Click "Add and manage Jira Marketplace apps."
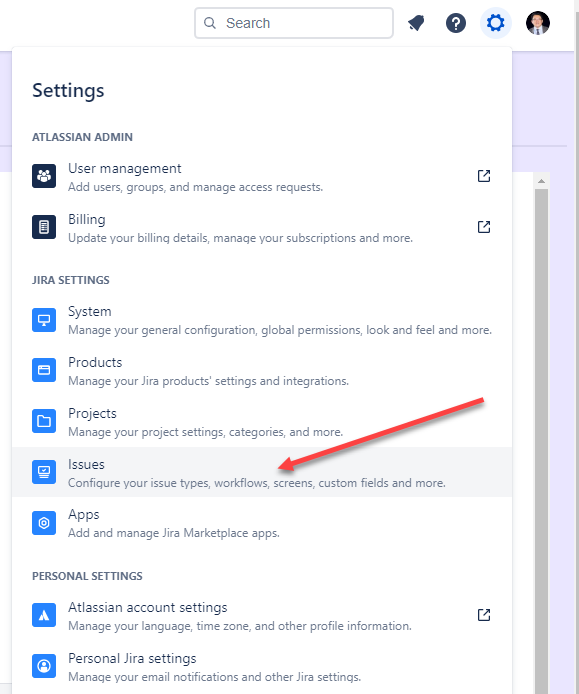Viewport: 579px width, 694px height. tap(174, 533)
